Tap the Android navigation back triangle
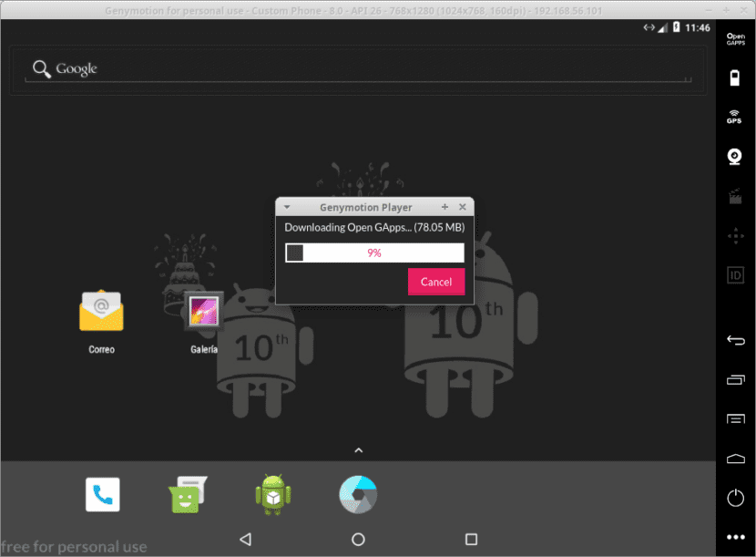This screenshot has width=756, height=557. tap(245, 540)
